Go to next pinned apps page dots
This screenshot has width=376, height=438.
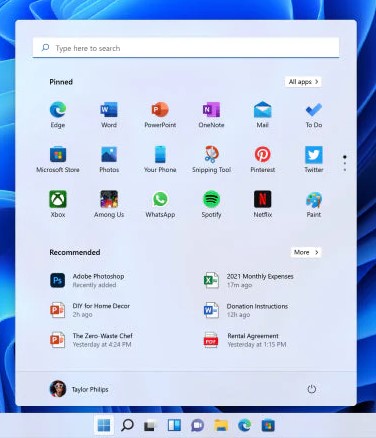345,164
